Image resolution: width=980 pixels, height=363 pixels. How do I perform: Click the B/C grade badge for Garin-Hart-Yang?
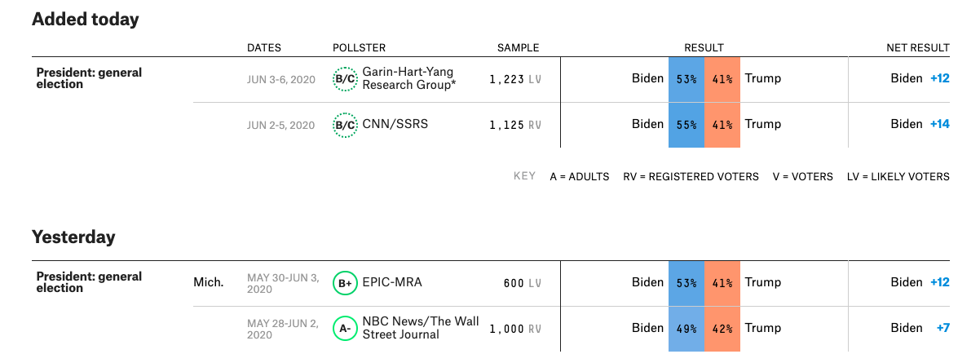tap(346, 79)
